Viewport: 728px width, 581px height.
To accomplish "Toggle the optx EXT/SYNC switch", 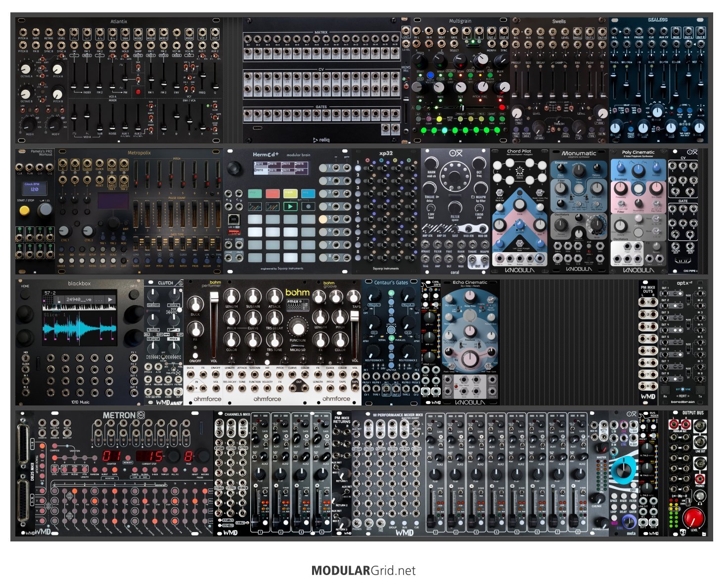I will [x=683, y=390].
